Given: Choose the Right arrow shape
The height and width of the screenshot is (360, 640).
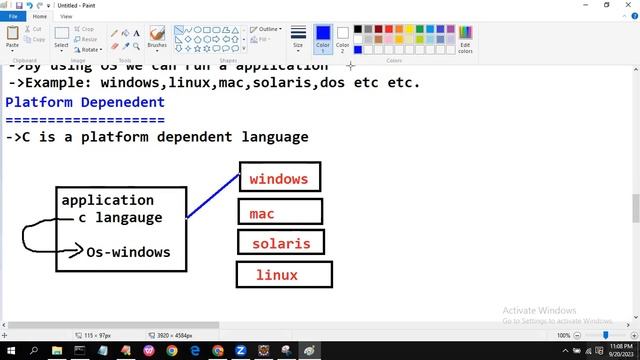Looking at the screenshot, I should coord(216,40).
